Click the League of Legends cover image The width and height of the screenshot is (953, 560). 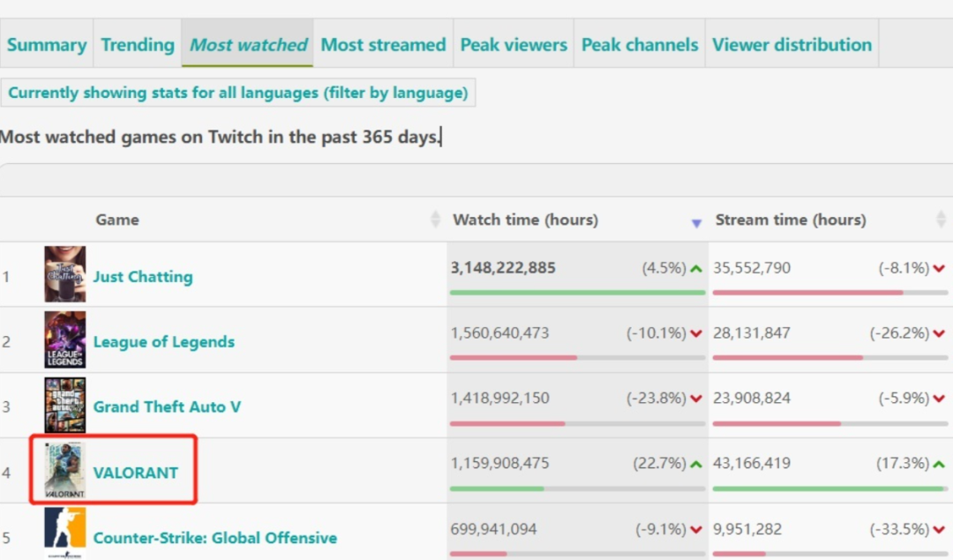tap(65, 340)
